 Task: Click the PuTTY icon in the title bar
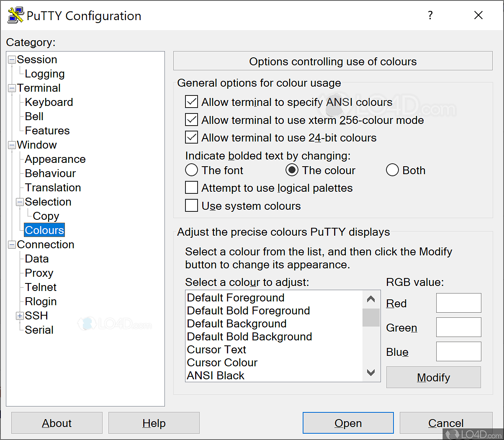pos(15,15)
